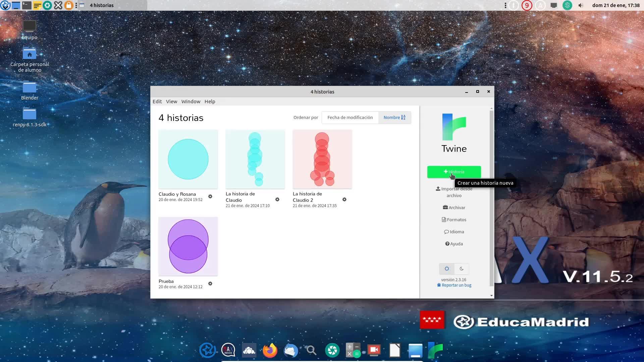Open La historia de Claudio thumbnail
This screenshot has height=362, width=644.
(255, 159)
